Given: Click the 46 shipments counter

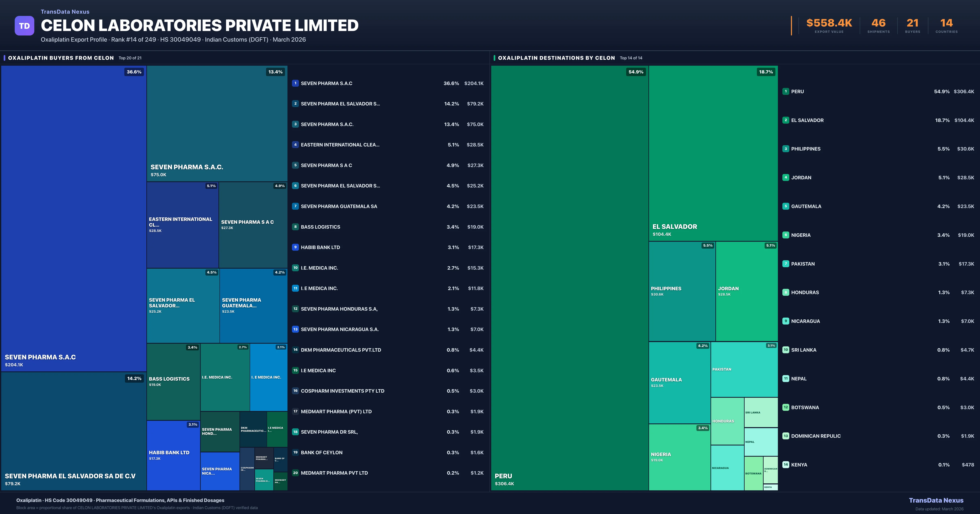Looking at the screenshot, I should tap(878, 23).
